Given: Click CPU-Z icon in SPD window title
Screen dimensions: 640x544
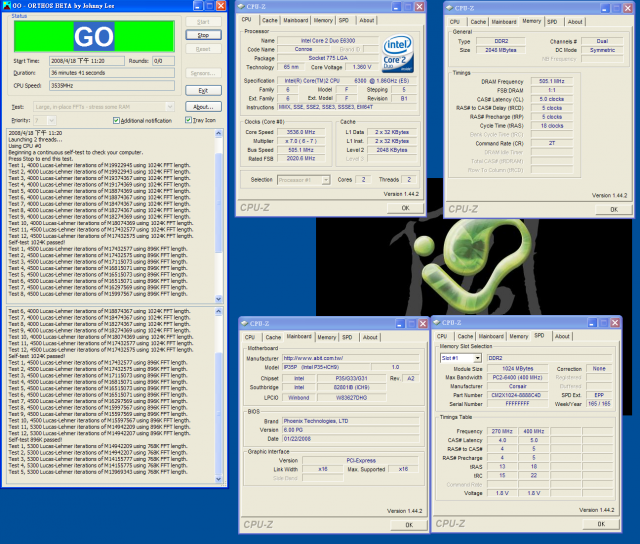Looking at the screenshot, I should pyautogui.click(x=437, y=322).
